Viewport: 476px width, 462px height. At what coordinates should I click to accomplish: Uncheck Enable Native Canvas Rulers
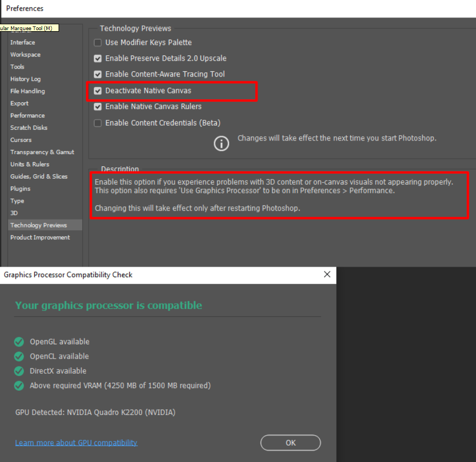point(98,106)
